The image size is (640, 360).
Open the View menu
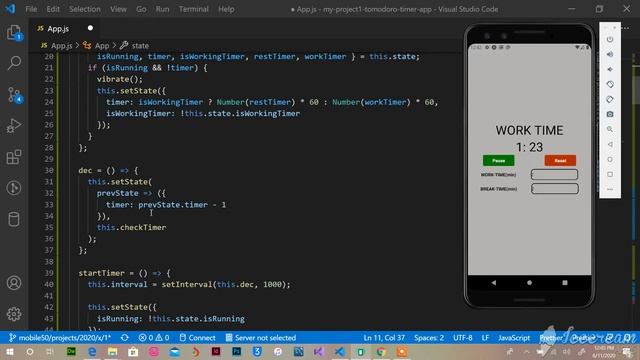(x=118, y=9)
